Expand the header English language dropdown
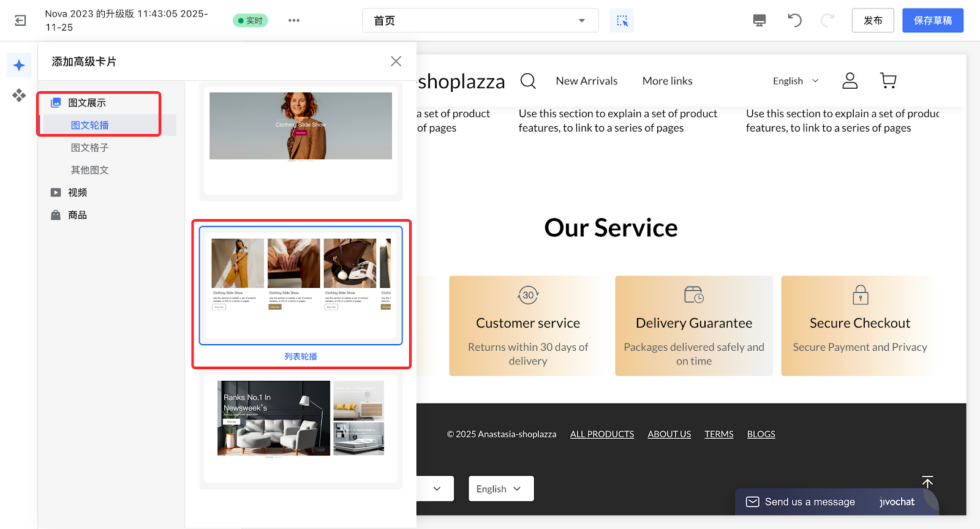This screenshot has width=980, height=529. tap(795, 81)
